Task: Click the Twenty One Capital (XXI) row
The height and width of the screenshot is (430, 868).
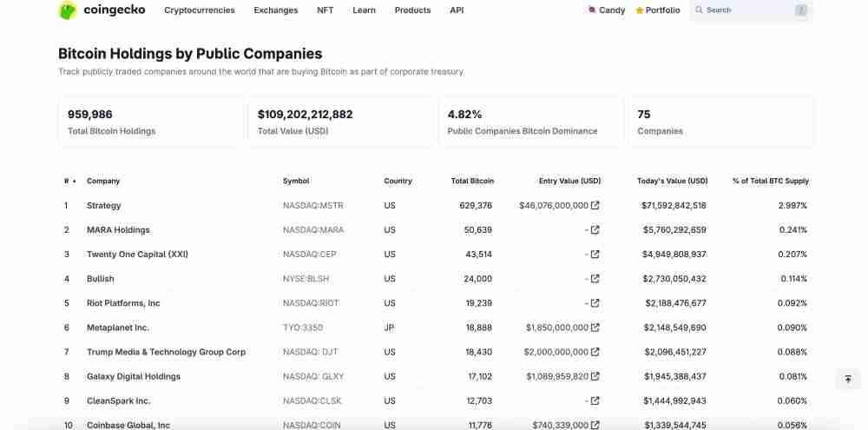Action: (137, 255)
